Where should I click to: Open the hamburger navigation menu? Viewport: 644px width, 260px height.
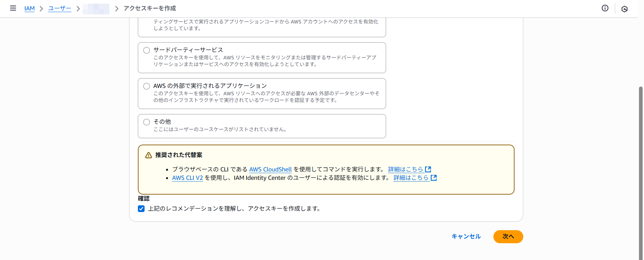[x=13, y=8]
